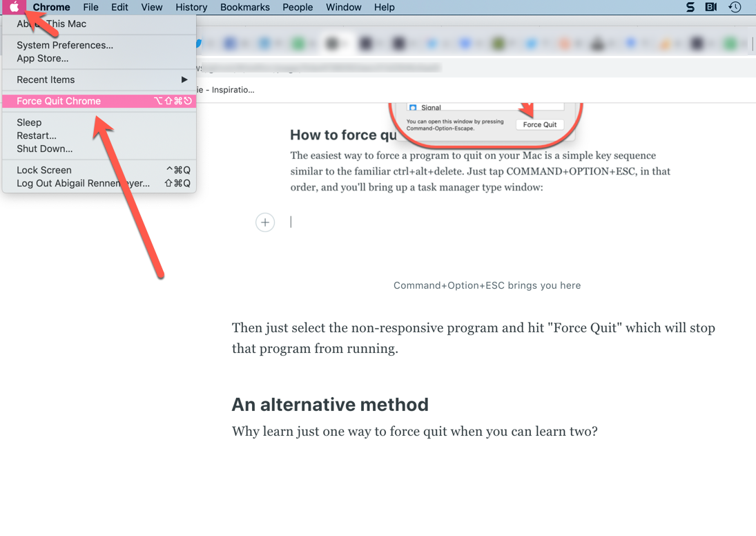Viewport: 756px width, 536px height.
Task: Open the People menu
Action: coord(298,7)
